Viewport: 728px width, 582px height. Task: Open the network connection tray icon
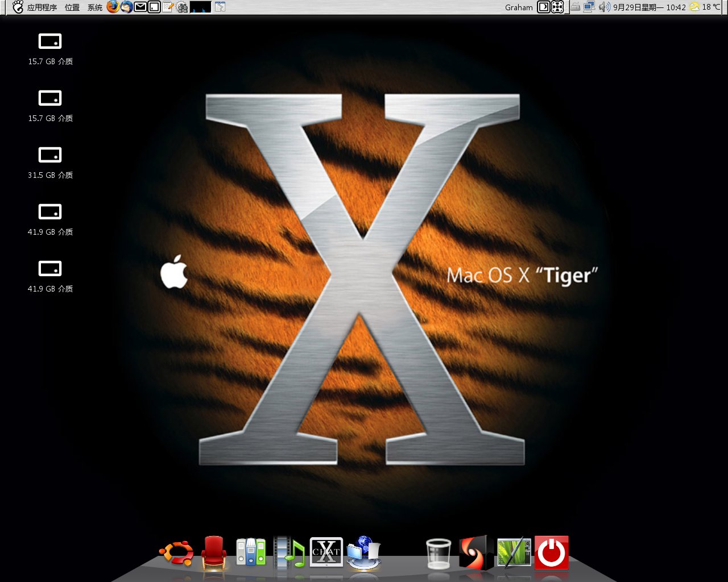[x=589, y=7]
